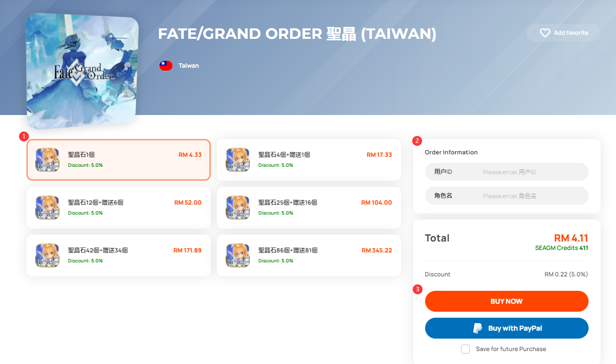Click the Total label
The width and height of the screenshot is (616, 364).
pyautogui.click(x=437, y=238)
